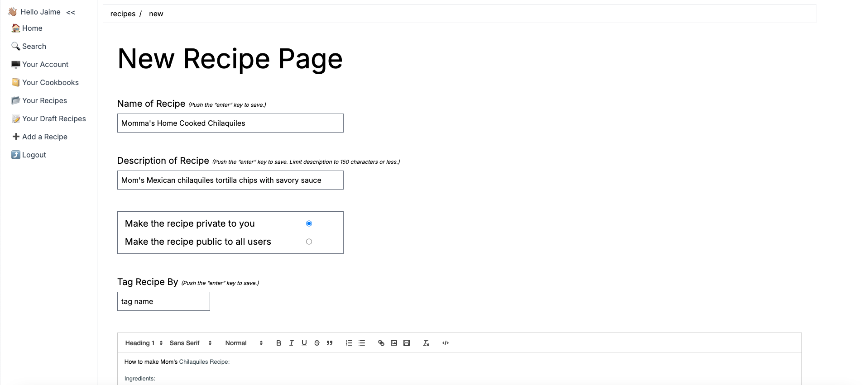This screenshot has width=868, height=385.
Task: Click the 'Make the recipe private to you' label
Action: click(190, 223)
